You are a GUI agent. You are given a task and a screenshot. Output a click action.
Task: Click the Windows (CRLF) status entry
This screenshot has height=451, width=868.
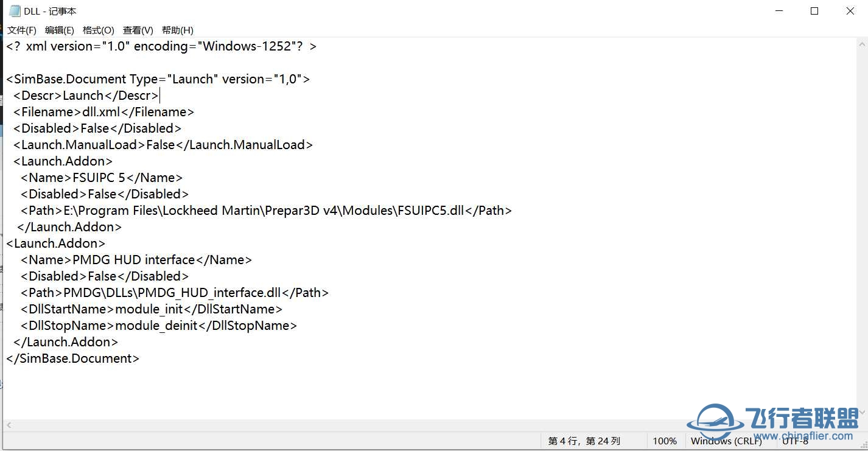click(726, 441)
